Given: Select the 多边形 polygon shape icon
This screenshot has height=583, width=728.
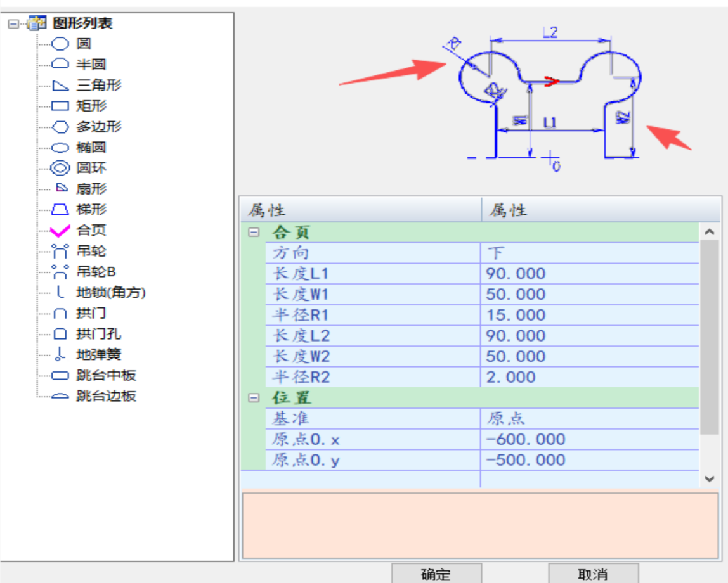Looking at the screenshot, I should pos(60,126).
